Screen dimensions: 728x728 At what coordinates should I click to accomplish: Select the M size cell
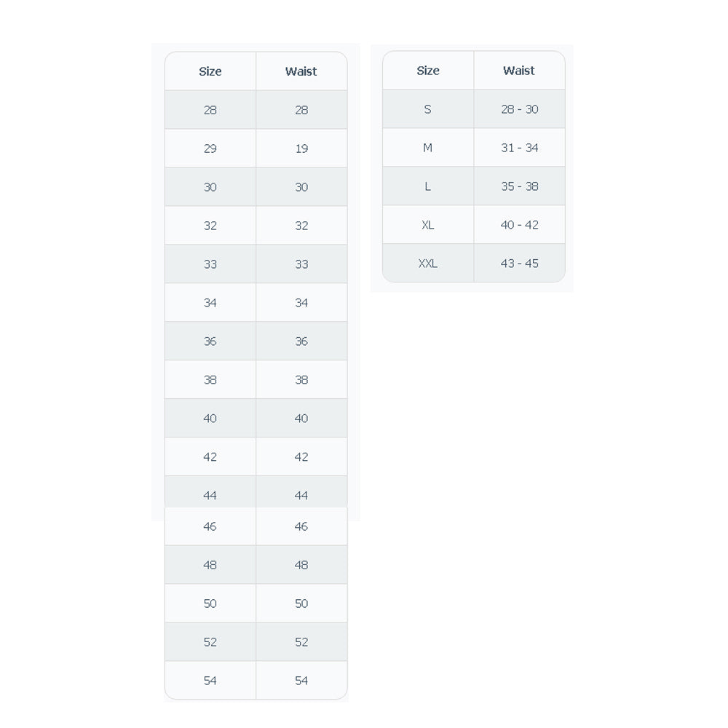point(428,148)
